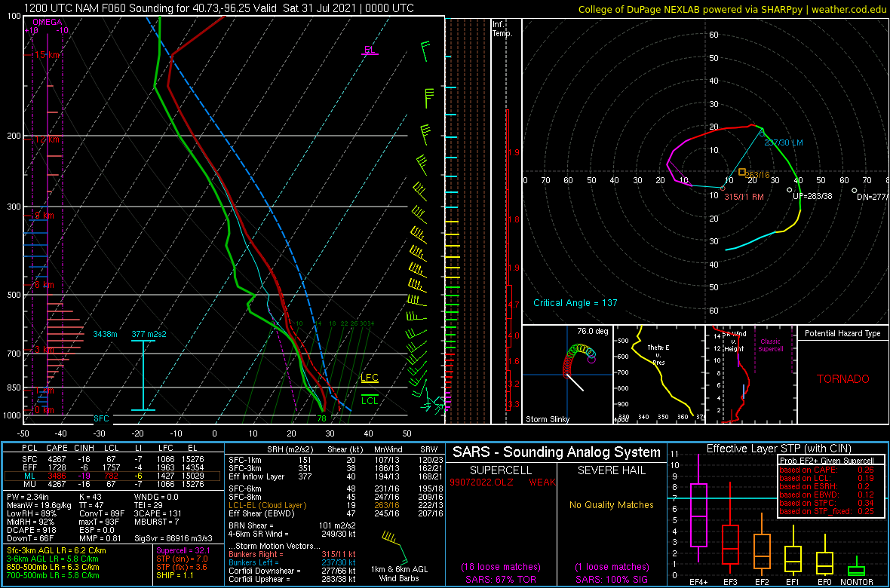Click the surface dewpoint value 78

pos(321,419)
